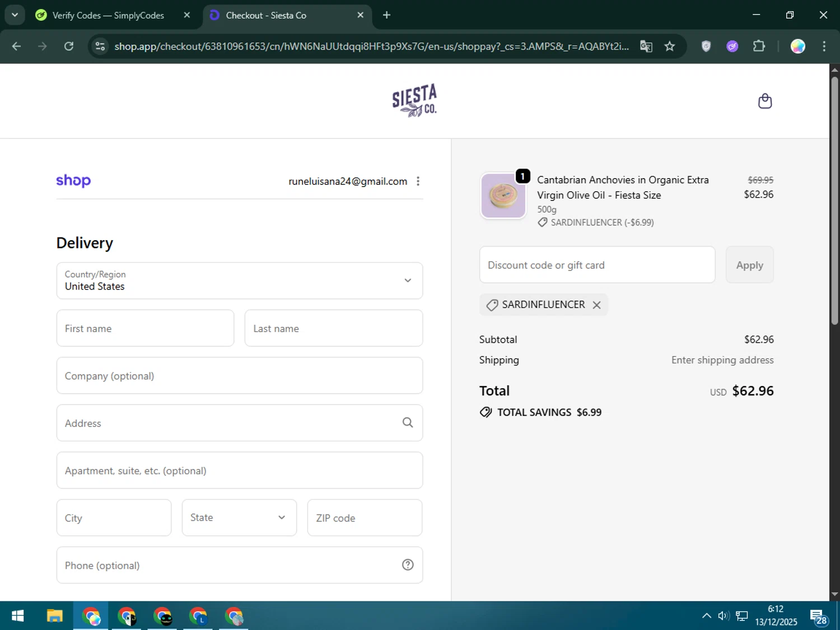
Task: Click the Phone (optional) field
Action: (240, 565)
